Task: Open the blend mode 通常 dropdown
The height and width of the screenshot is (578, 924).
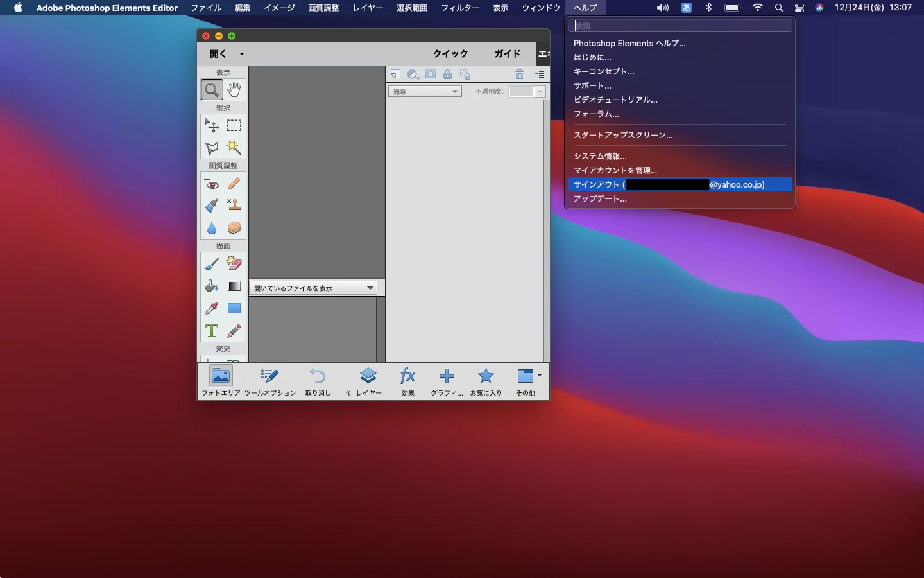Action: (x=425, y=92)
